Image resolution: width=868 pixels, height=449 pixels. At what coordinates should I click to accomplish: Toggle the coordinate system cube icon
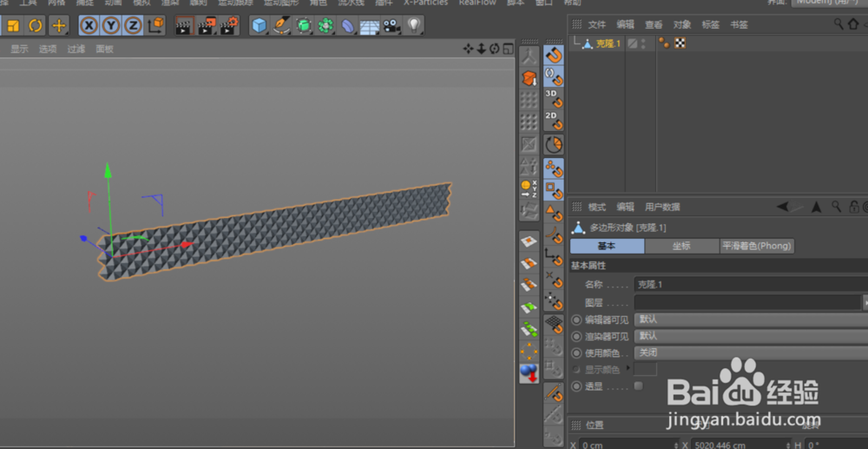click(156, 25)
